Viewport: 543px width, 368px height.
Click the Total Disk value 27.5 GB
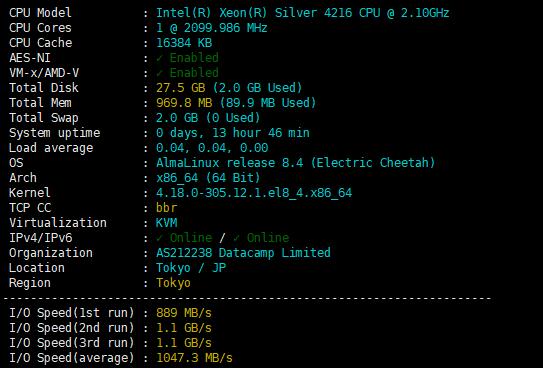pos(180,88)
